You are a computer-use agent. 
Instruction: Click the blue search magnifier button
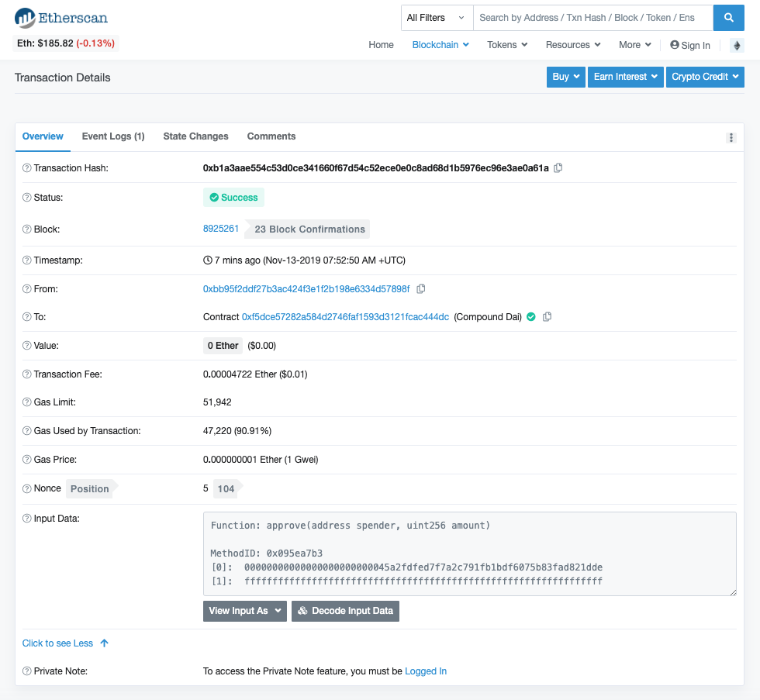728,18
